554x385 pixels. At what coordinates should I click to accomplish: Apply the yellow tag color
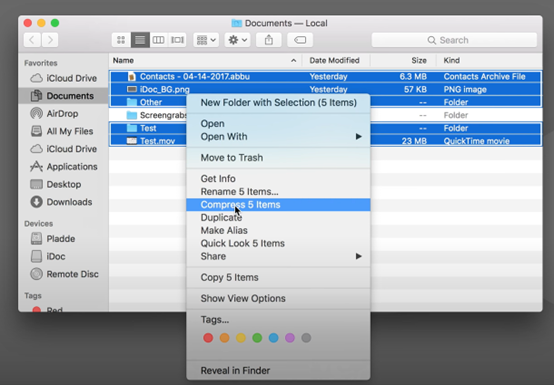click(x=241, y=338)
